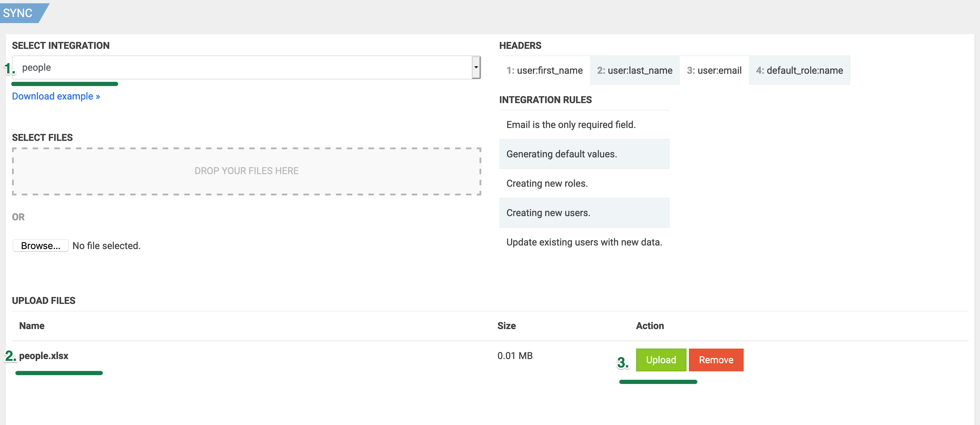Screen dimensions: 980x425
Task: Click the Name column header
Action: [32, 326]
